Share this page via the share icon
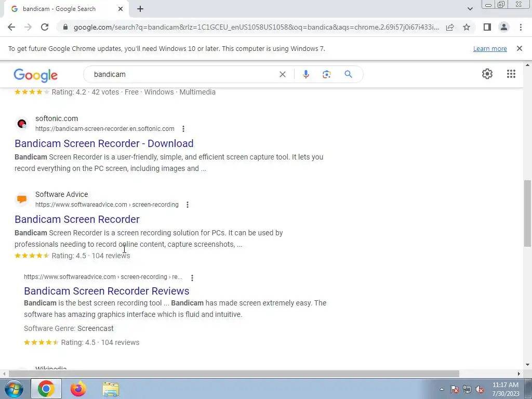The image size is (532, 399). 450,27
